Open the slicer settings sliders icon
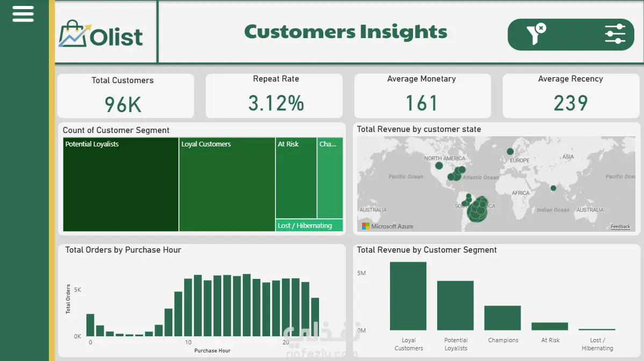Screen dimensions: 644x361 (615, 34)
